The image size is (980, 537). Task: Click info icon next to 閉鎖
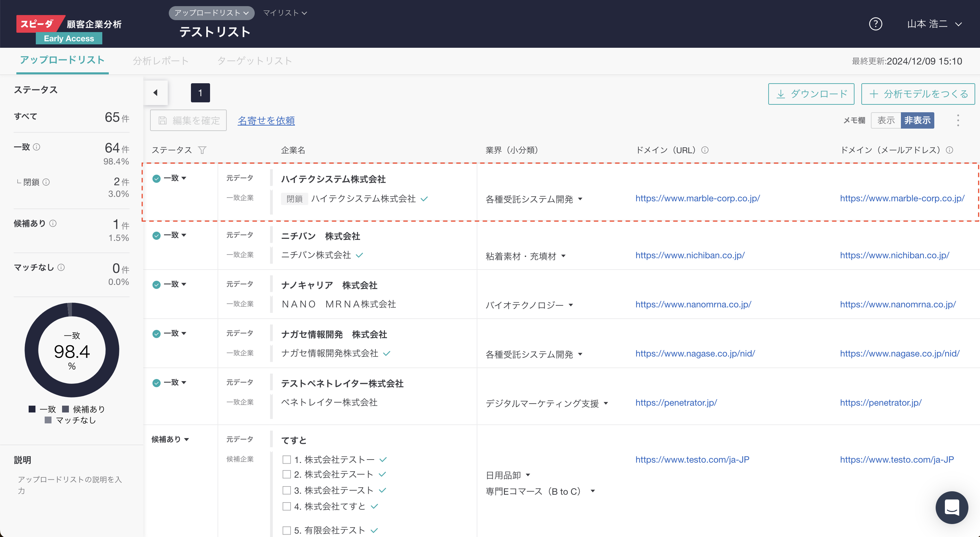point(46,182)
